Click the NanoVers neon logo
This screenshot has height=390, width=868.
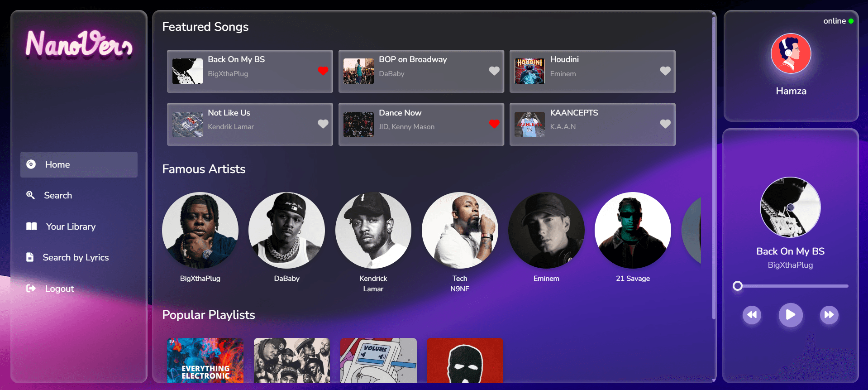(79, 44)
